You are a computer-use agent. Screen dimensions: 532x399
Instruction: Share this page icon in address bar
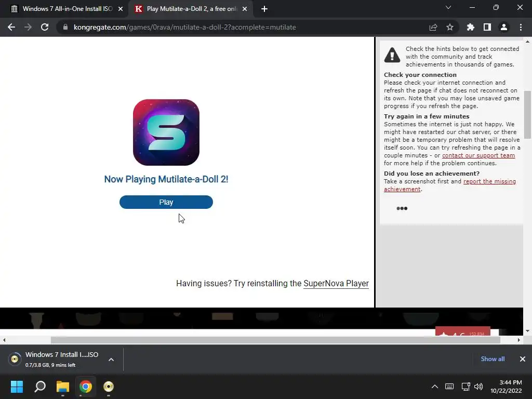(433, 27)
